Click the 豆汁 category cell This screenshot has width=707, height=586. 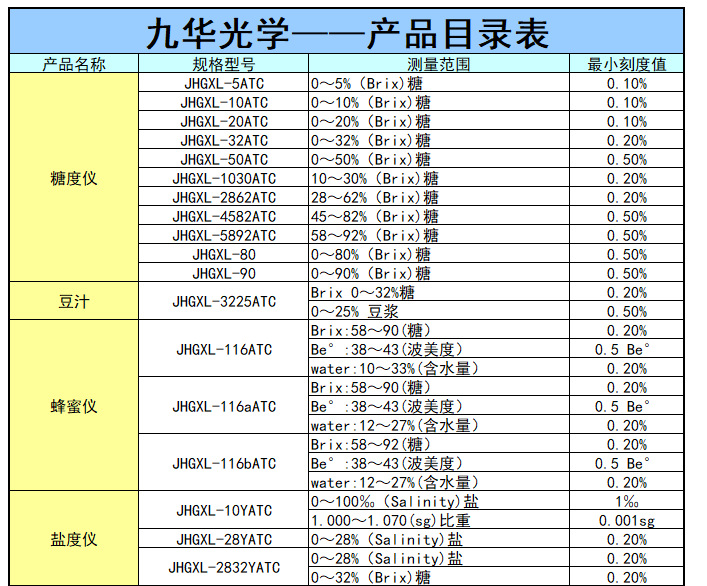tap(74, 301)
